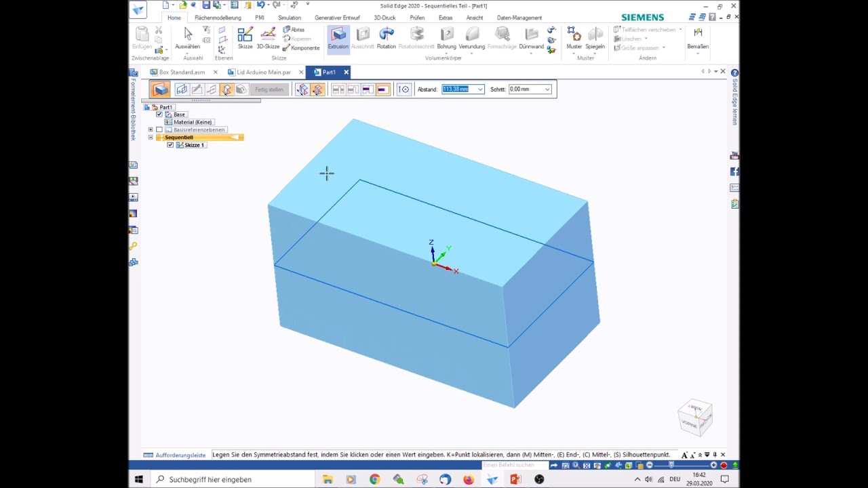Click the Windows Start button
868x488 pixels.
[x=138, y=479]
